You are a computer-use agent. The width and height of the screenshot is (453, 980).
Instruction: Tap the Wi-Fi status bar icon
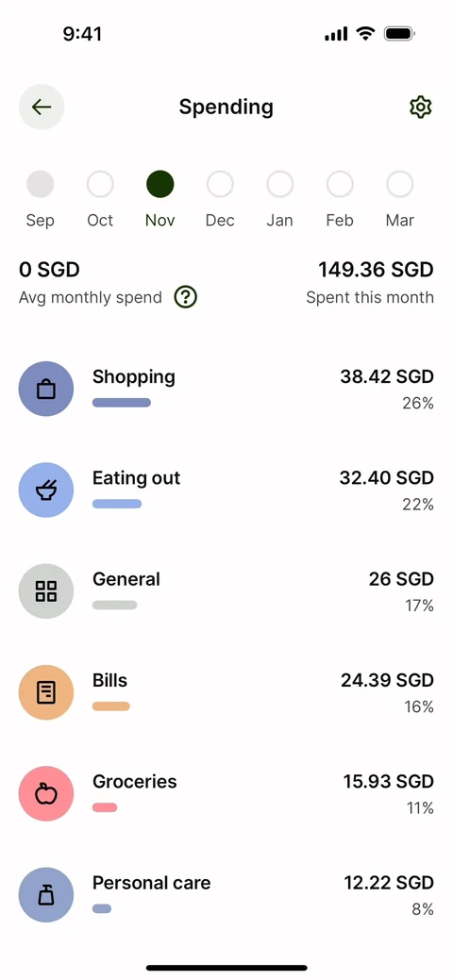tap(365, 33)
